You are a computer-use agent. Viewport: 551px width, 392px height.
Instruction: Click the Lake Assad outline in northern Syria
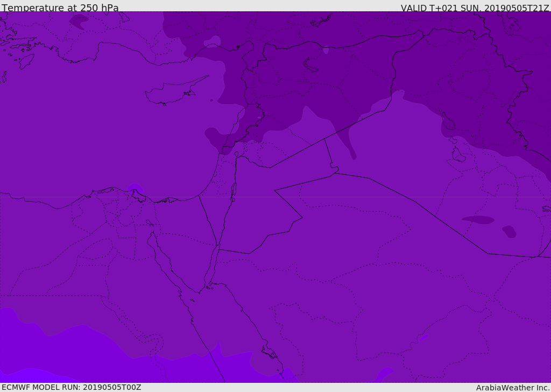(x=312, y=65)
